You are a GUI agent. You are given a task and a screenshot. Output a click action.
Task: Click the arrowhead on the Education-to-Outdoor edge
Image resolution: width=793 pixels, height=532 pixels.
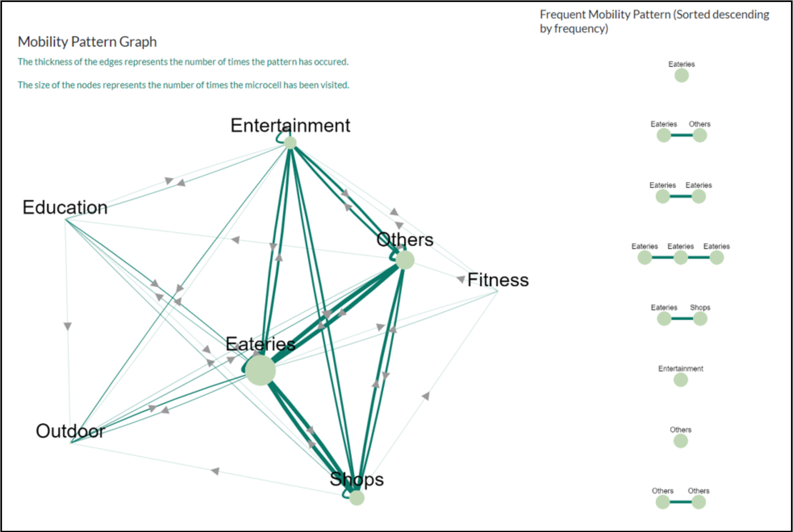tap(68, 326)
